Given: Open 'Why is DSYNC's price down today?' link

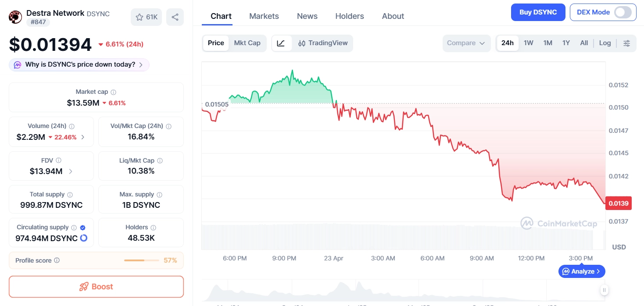Looking at the screenshot, I should [79, 65].
